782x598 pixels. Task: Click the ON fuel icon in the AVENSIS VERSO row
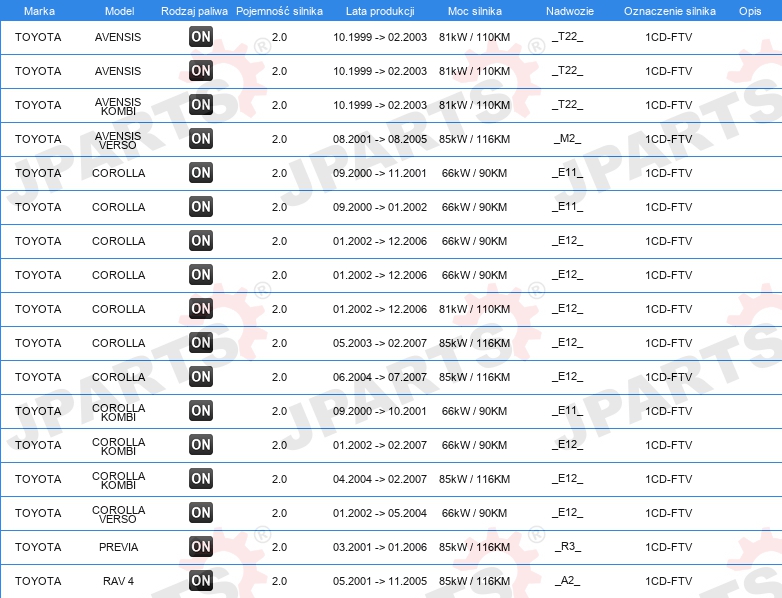click(201, 139)
